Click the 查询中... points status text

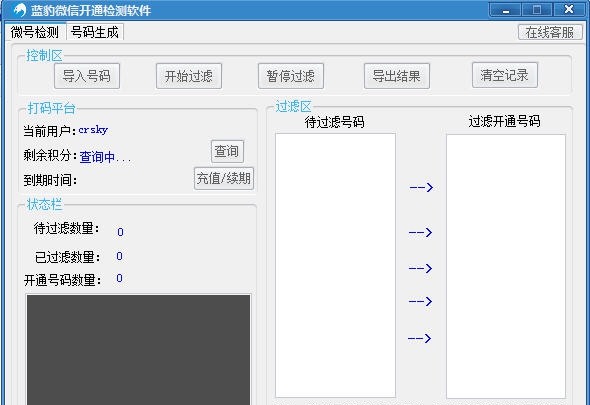tap(105, 157)
